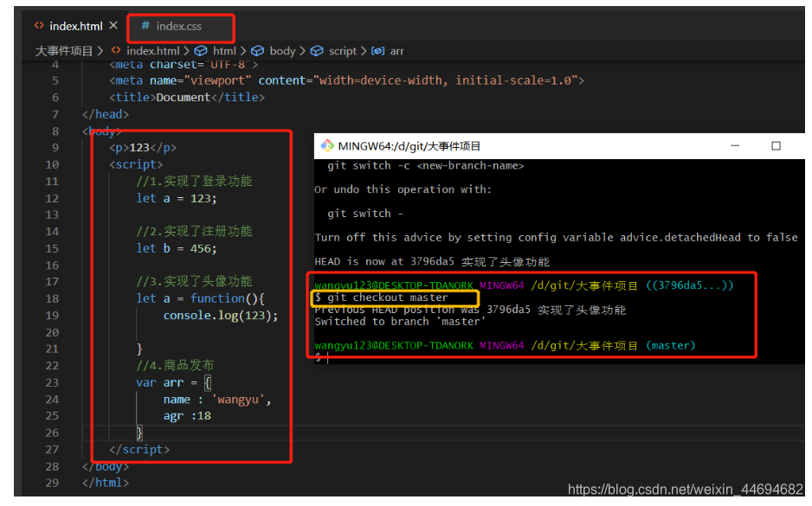Click terminal line HEAD is now at 3796da5

tap(432, 262)
